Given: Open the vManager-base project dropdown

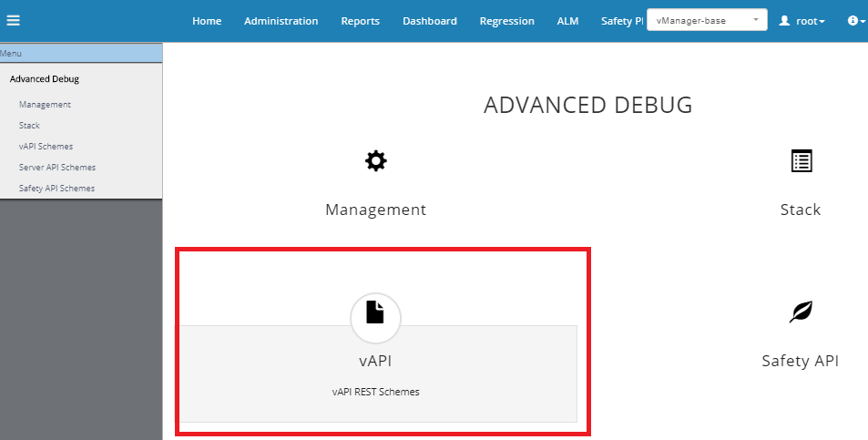Looking at the screenshot, I should [708, 20].
